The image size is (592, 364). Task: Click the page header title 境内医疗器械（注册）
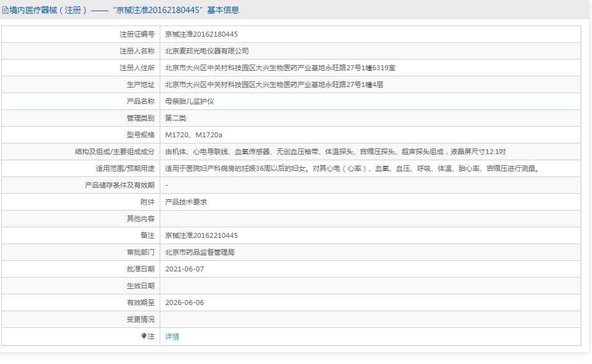[48, 10]
